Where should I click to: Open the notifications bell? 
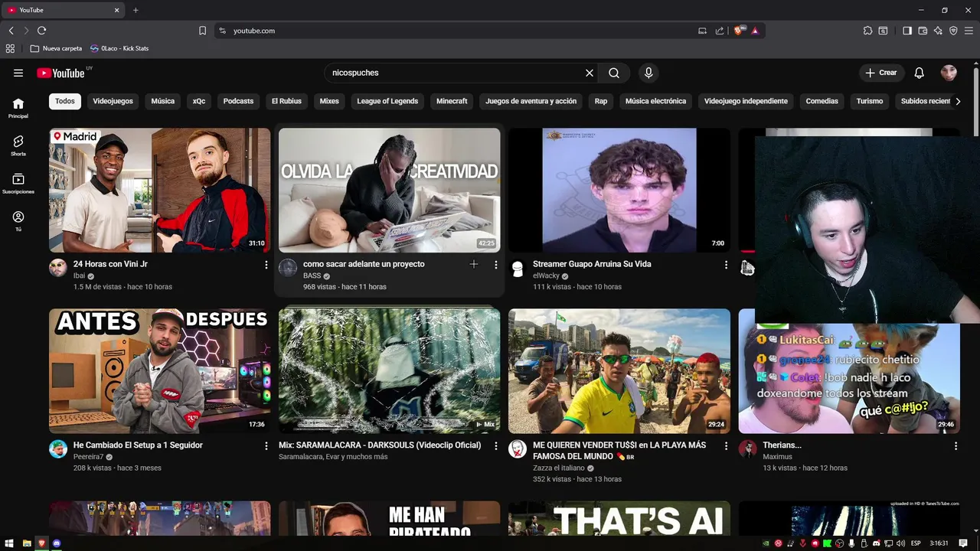(919, 73)
